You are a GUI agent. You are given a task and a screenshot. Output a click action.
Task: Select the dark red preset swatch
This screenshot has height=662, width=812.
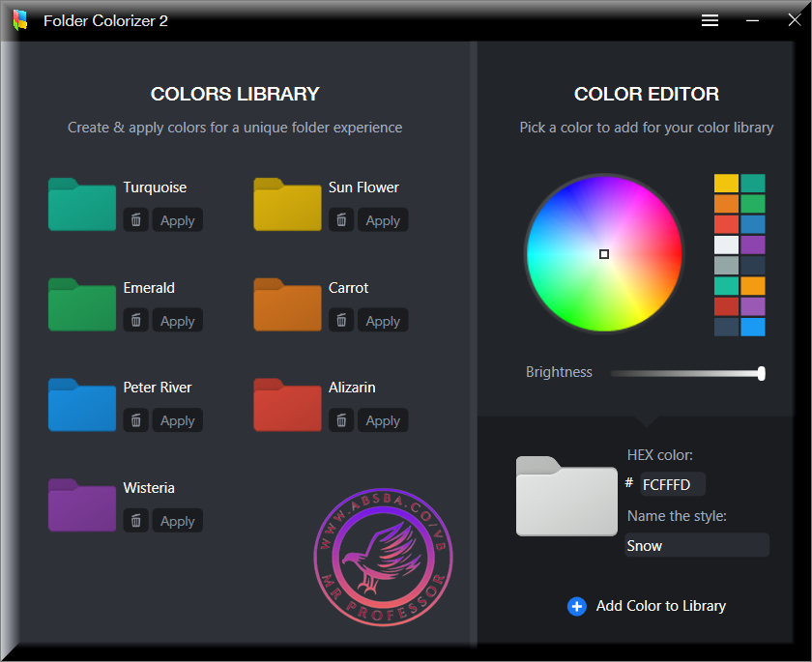(x=726, y=306)
